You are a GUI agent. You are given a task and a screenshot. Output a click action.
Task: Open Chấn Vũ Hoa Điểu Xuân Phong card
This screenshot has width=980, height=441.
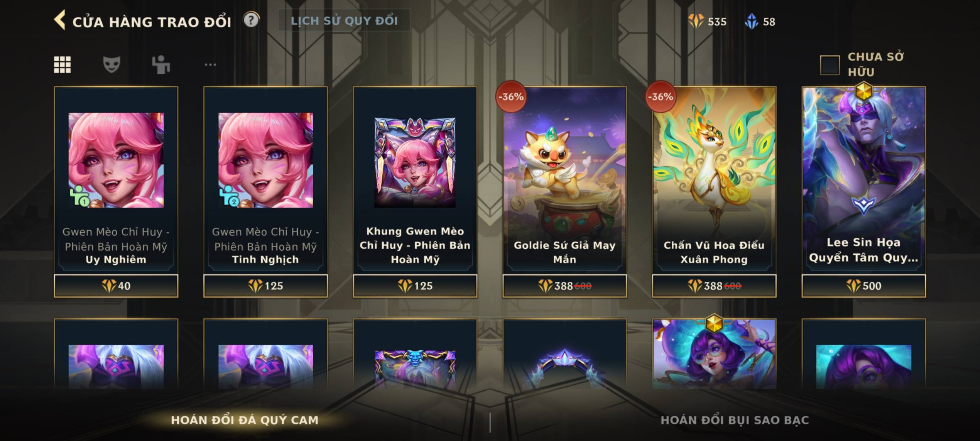(x=714, y=180)
